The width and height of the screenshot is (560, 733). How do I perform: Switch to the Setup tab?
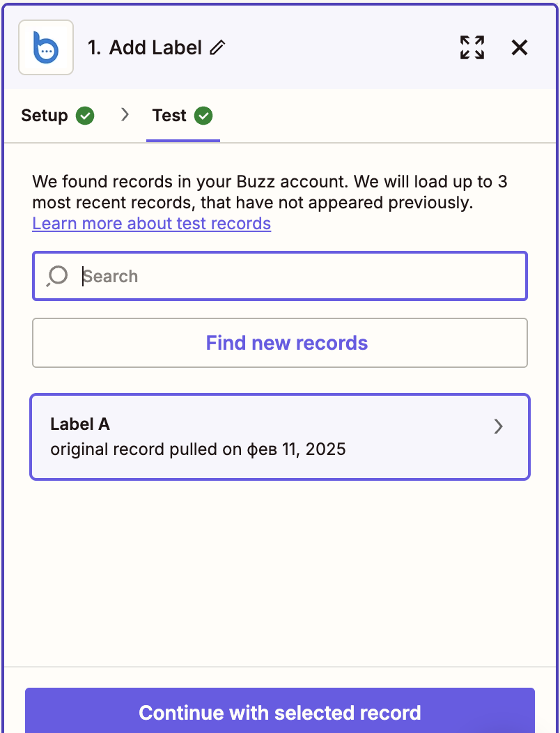pos(45,116)
